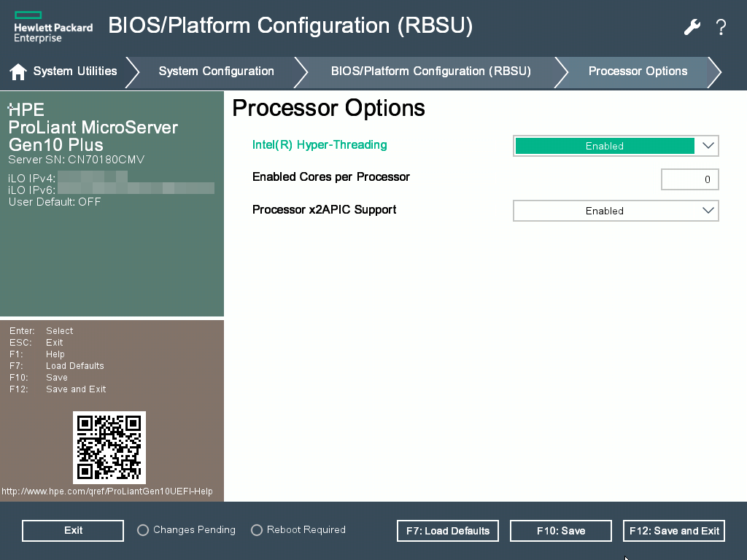Click the F1: Help key hint
Screen dimensions: 747x560
point(36,354)
